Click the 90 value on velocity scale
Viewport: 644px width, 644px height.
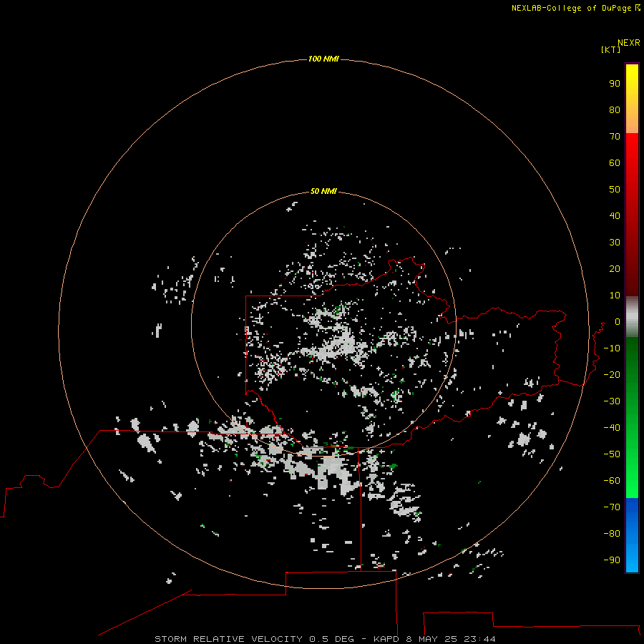click(615, 84)
